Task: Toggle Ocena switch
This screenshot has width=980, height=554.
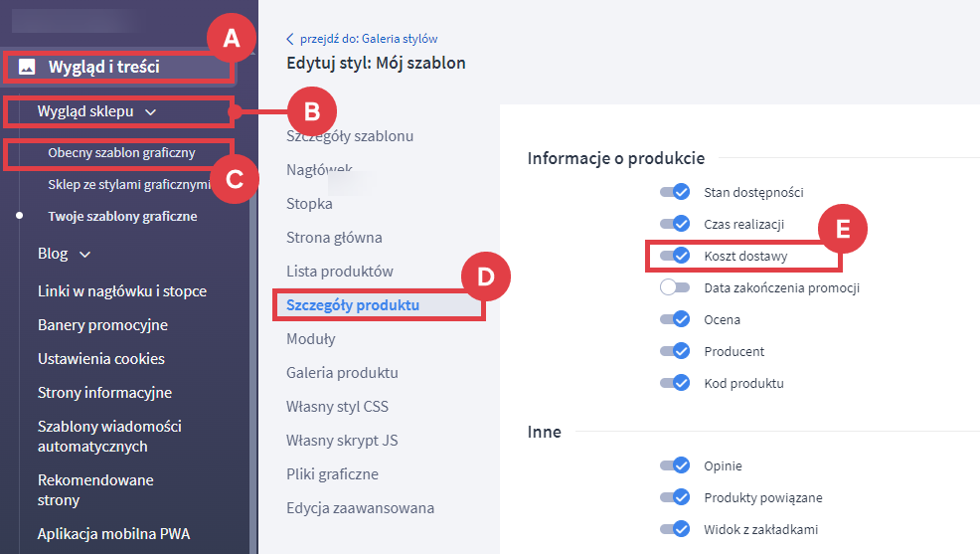Action: tap(675, 319)
